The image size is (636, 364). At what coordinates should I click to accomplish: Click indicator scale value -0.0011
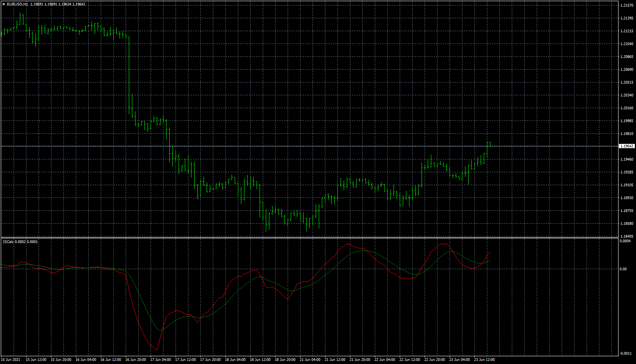[x=626, y=353]
